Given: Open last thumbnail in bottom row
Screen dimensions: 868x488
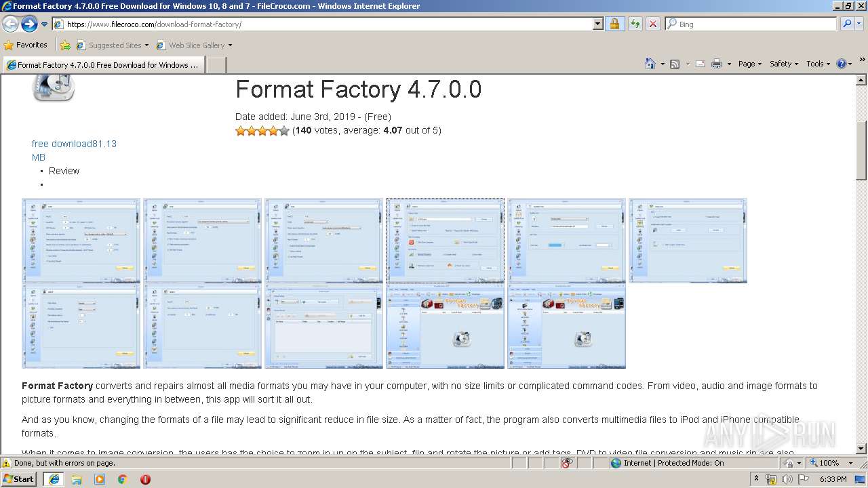Looking at the screenshot, I should point(566,326).
